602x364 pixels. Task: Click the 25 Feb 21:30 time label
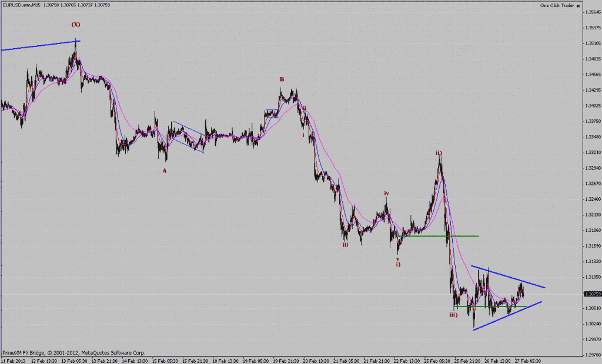click(x=467, y=361)
